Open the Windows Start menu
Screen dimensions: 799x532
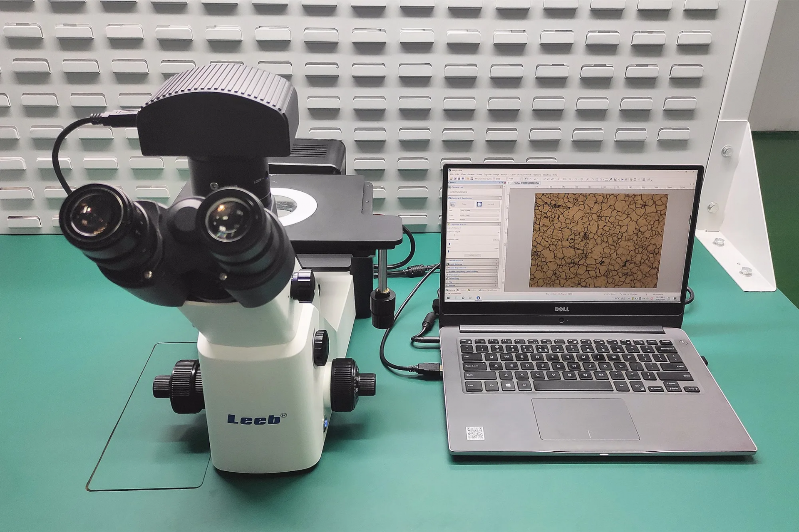pyautogui.click(x=448, y=298)
